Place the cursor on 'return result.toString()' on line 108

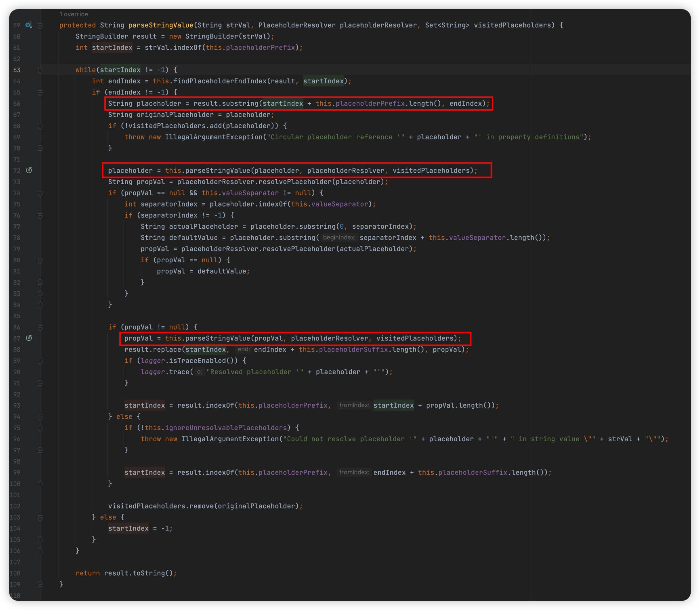click(x=126, y=573)
